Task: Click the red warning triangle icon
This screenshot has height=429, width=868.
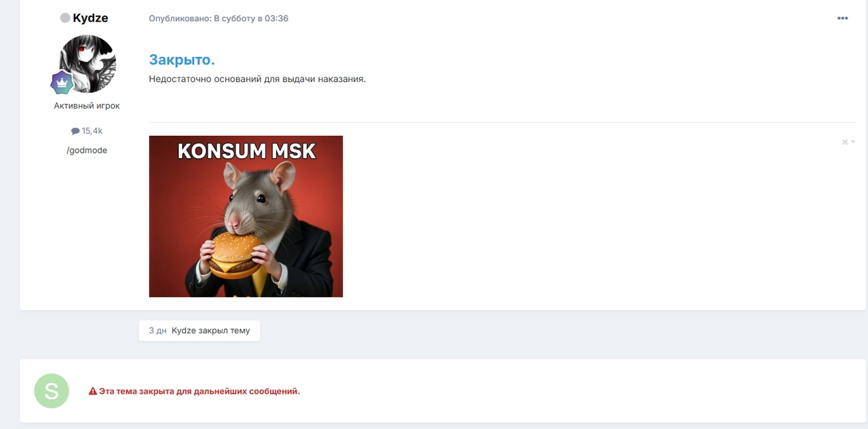Action: point(93,392)
